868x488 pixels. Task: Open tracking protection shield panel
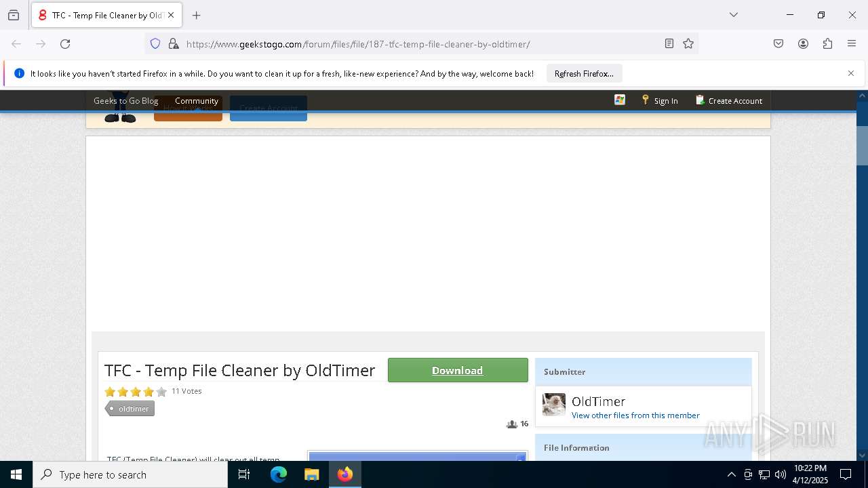(155, 44)
